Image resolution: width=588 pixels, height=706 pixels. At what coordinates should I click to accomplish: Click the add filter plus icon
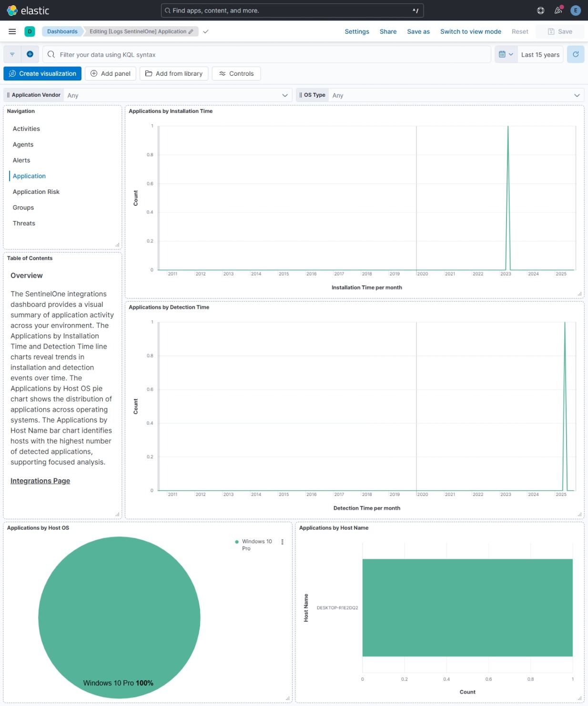pyautogui.click(x=30, y=54)
